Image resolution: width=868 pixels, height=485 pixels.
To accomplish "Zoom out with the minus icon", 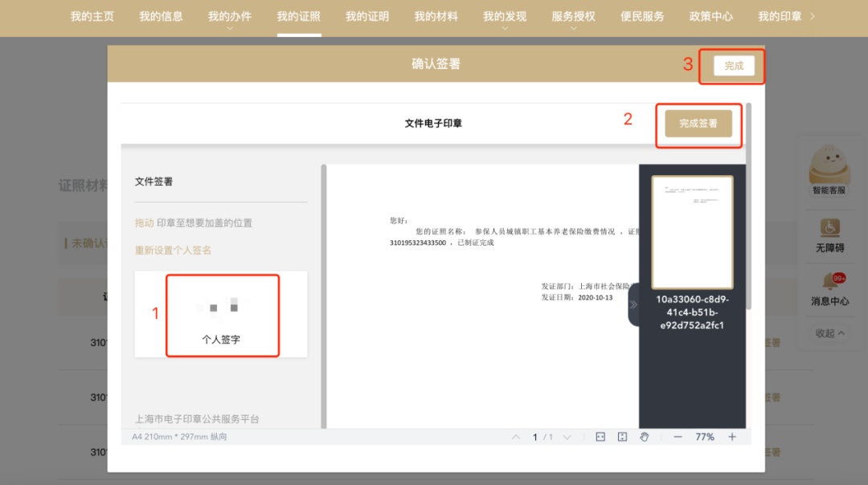I will point(678,437).
